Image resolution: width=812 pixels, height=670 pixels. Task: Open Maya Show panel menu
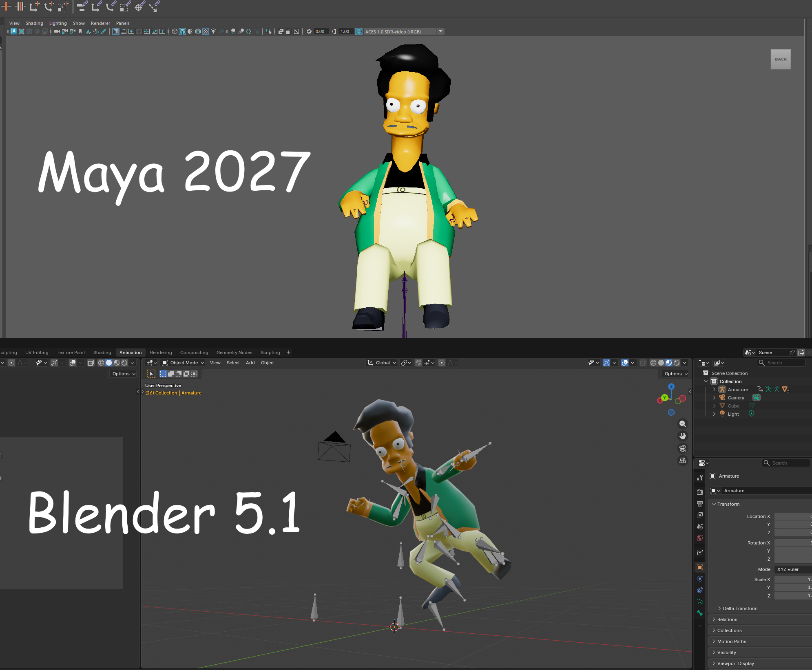(79, 23)
